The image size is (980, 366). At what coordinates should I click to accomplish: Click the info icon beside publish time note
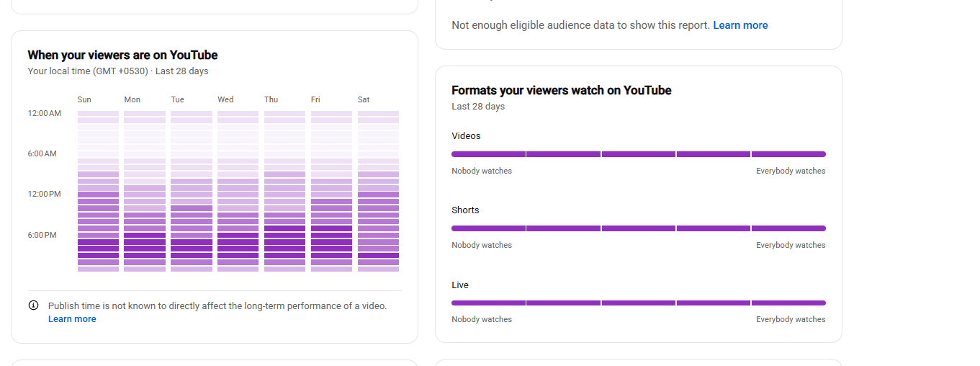(33, 305)
